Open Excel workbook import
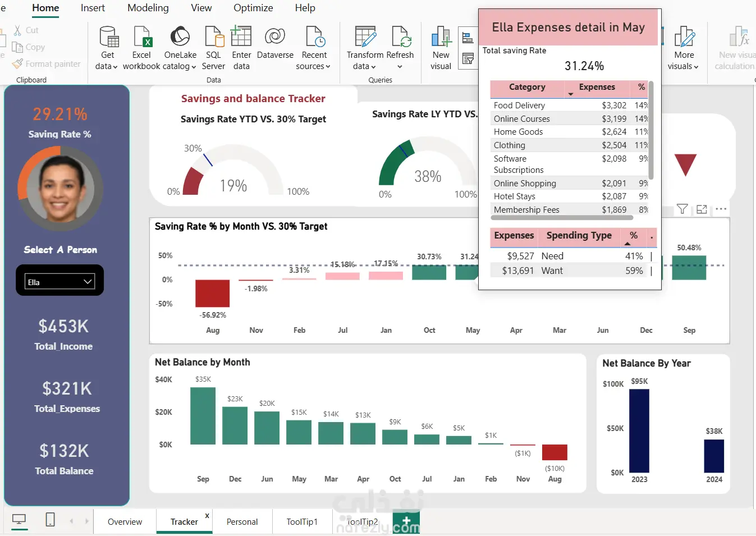The image size is (756, 536). (142, 36)
